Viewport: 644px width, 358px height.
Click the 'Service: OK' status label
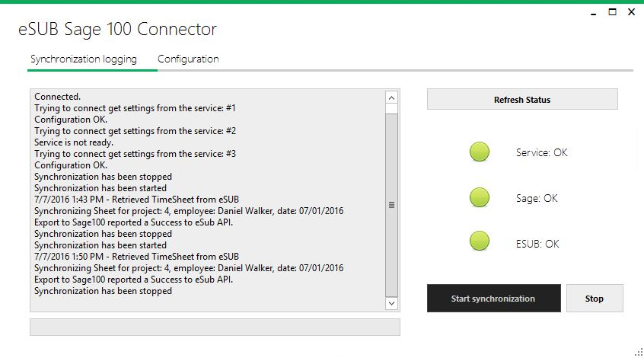[x=542, y=152]
